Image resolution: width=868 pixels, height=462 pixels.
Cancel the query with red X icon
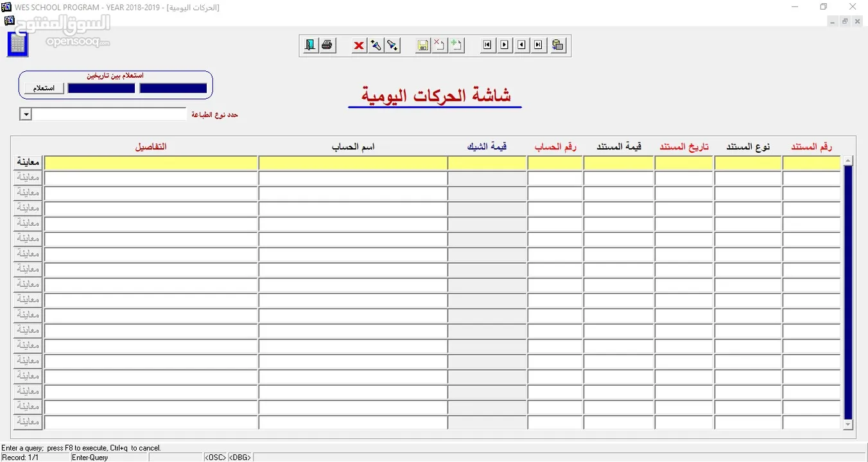tap(359, 46)
